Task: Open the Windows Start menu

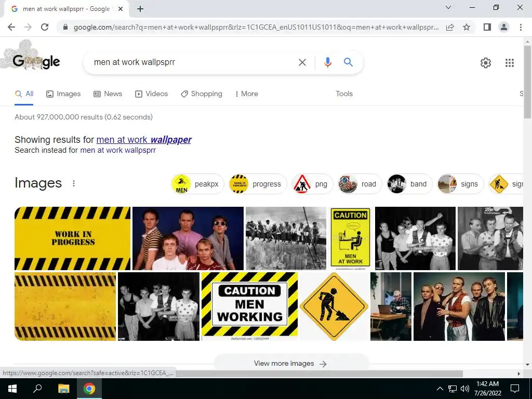Action: pyautogui.click(x=12, y=389)
